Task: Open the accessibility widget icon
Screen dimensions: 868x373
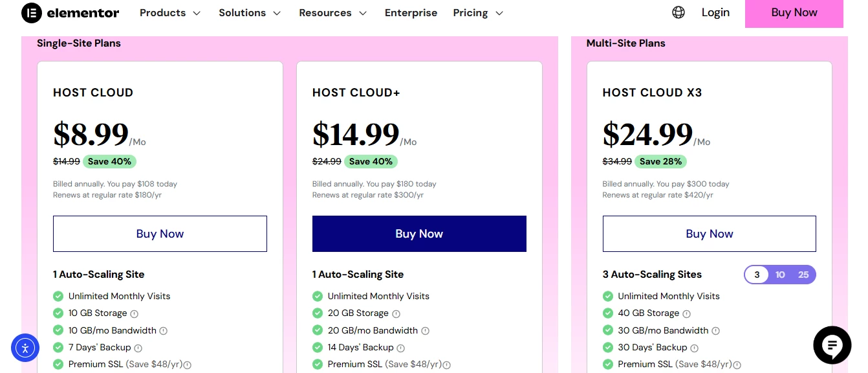Action: click(x=25, y=348)
